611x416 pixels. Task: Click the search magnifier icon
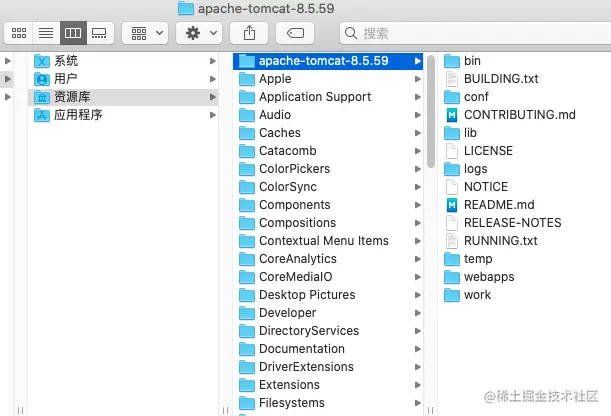pos(351,33)
